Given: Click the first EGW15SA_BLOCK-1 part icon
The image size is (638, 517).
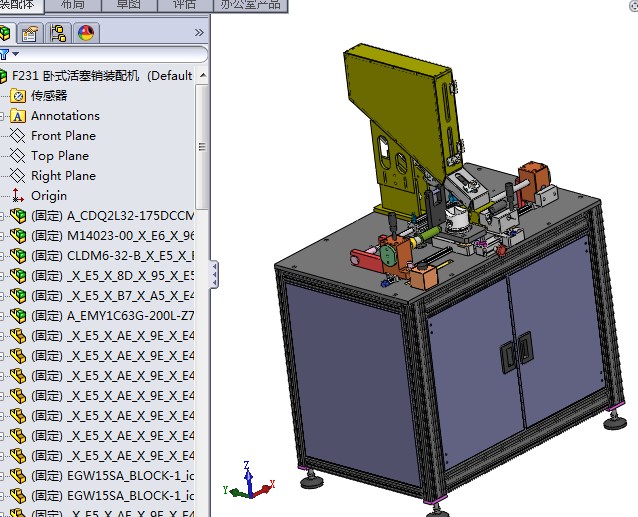Looking at the screenshot, I should 18,475.
